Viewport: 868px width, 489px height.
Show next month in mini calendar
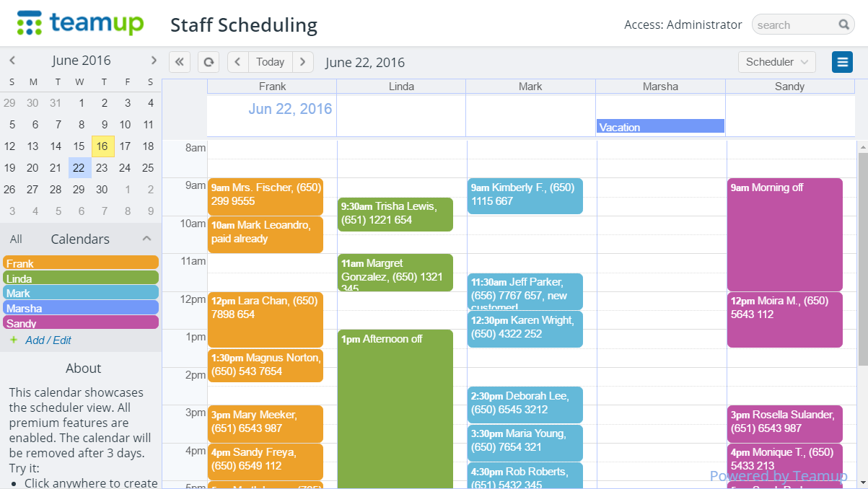(154, 61)
